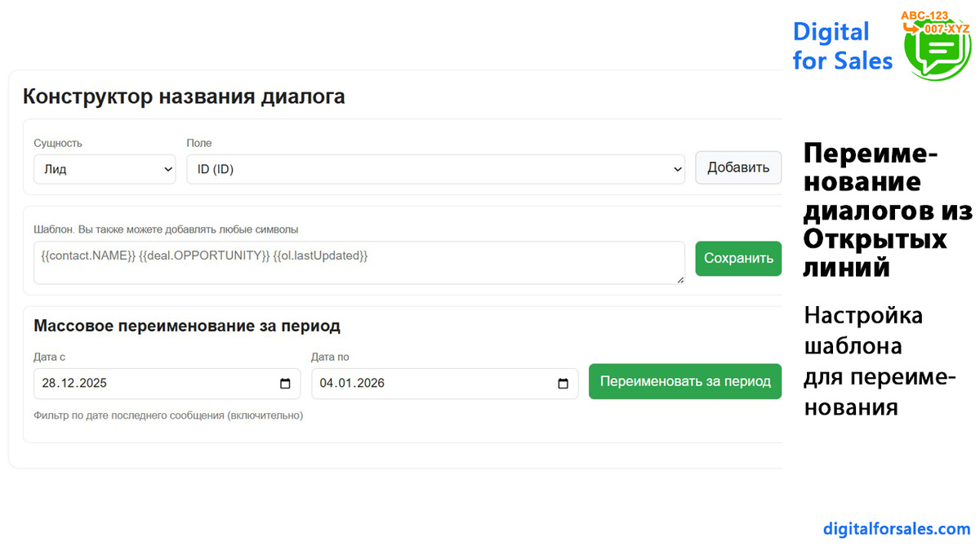The image size is (980, 551).
Task: Click the Добавить button
Action: (x=738, y=167)
